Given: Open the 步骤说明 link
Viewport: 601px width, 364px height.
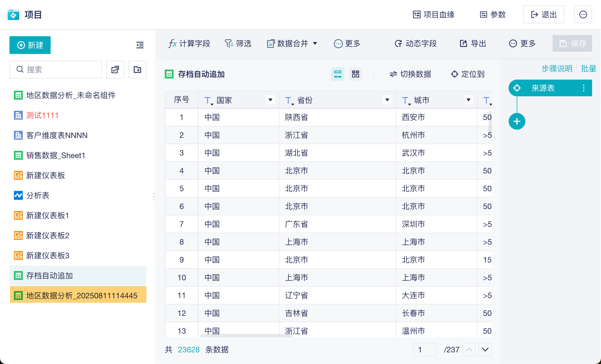Looking at the screenshot, I should pyautogui.click(x=557, y=68).
